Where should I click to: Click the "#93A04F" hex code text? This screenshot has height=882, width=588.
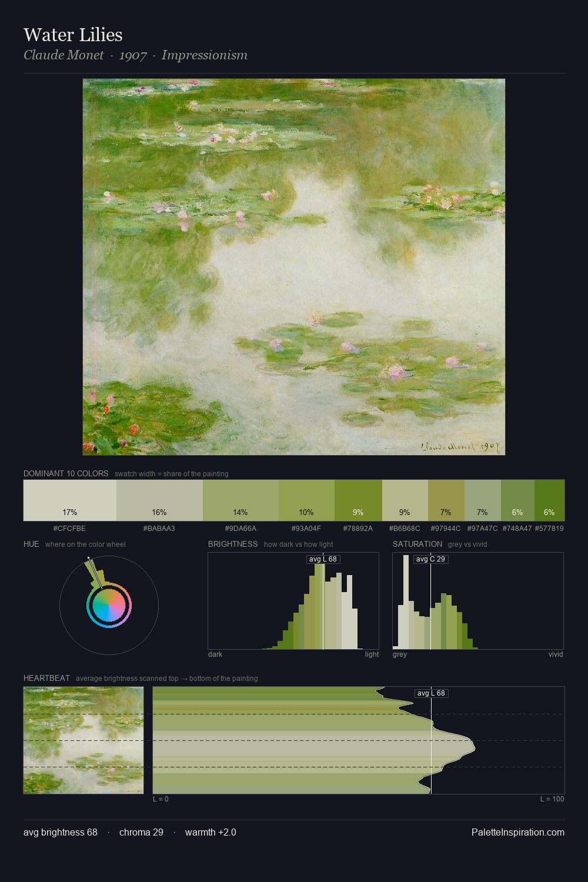click(x=306, y=529)
